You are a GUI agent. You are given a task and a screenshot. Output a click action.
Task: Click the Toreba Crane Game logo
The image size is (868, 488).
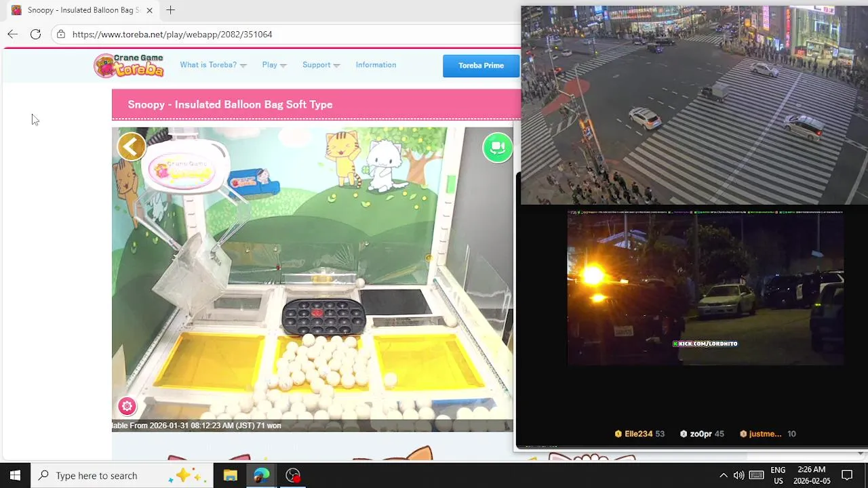pyautogui.click(x=130, y=65)
